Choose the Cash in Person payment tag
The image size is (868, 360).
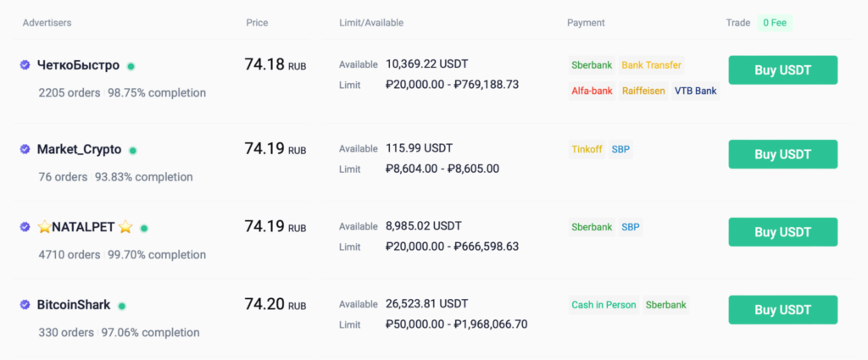[x=604, y=305]
